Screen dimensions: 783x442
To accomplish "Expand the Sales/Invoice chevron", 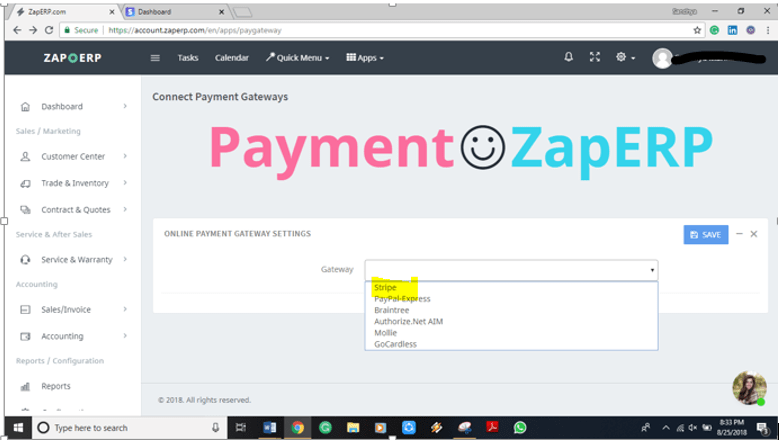I will (125, 309).
